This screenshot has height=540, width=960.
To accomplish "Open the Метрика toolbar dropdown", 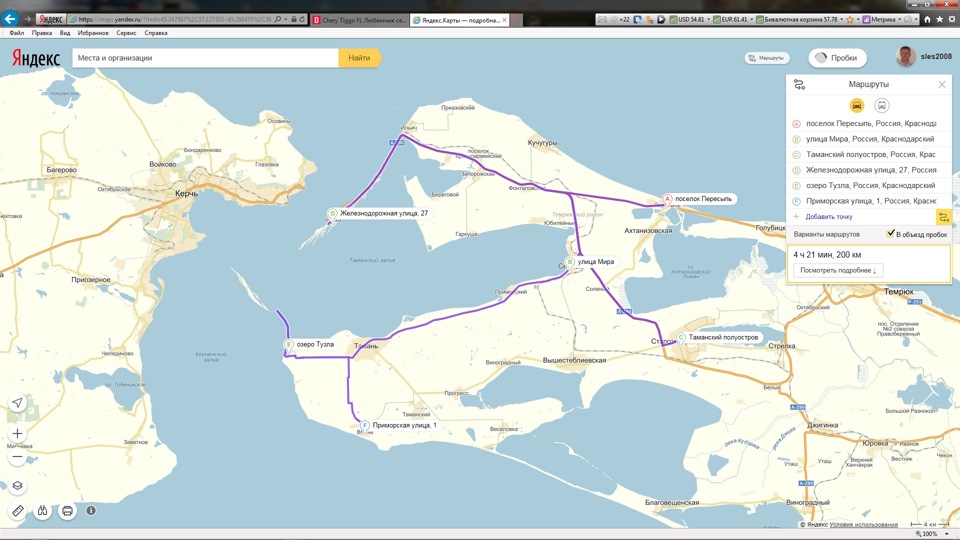I will 899,20.
